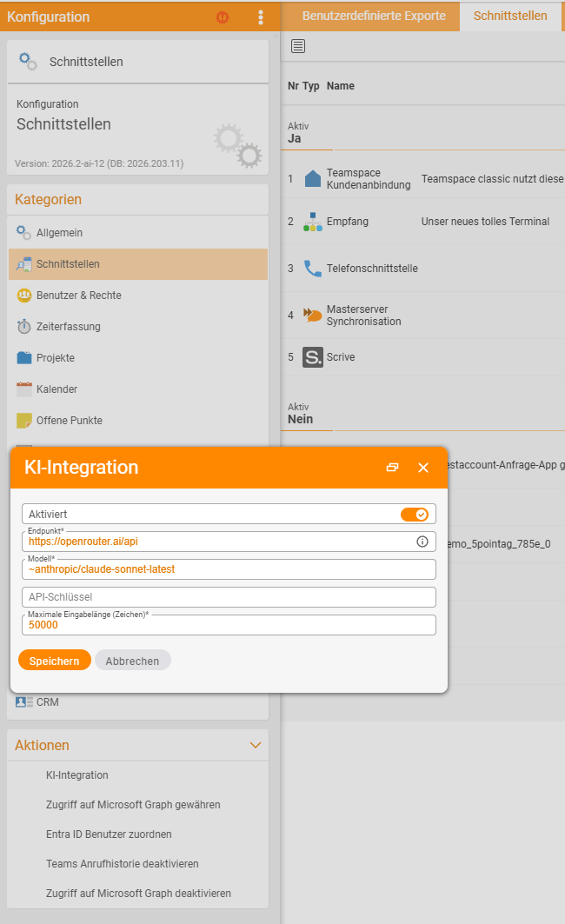The image size is (565, 924).
Task: Click the info icon in Endpunkt field
Action: tap(422, 542)
